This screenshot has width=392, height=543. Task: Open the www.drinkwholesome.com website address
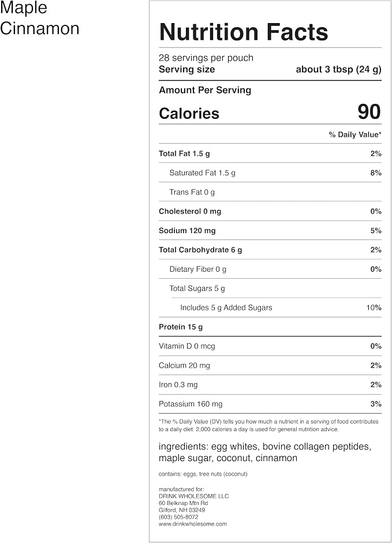pos(193,524)
